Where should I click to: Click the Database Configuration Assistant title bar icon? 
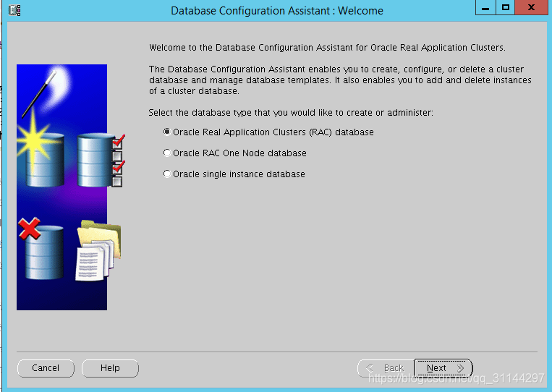coord(14,10)
